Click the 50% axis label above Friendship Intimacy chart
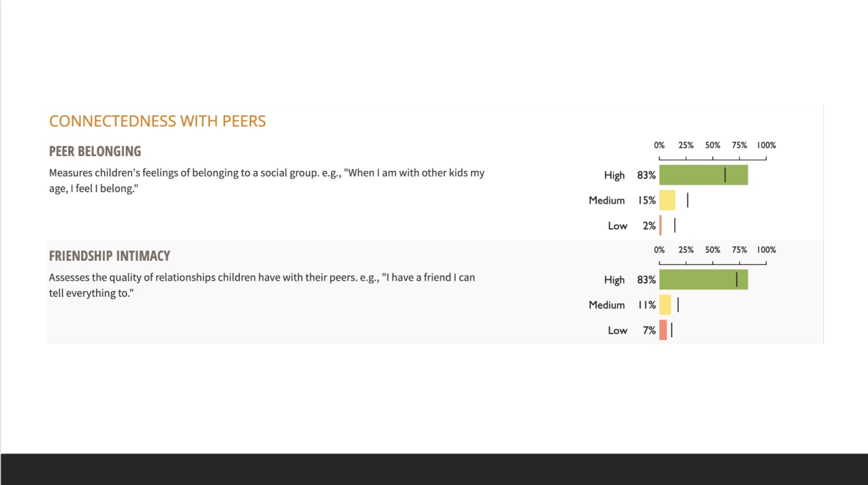Viewport: 868px width, 485px height. coord(712,250)
